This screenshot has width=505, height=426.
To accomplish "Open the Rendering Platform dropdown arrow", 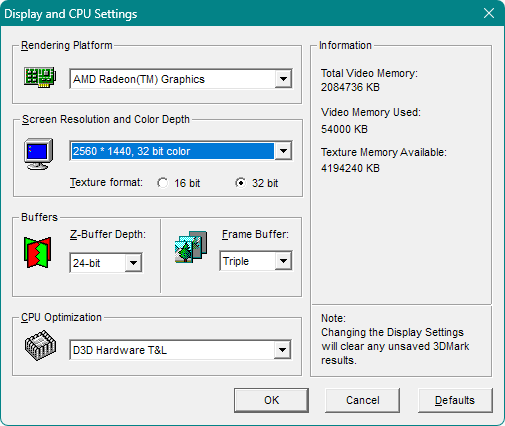I will click(x=283, y=79).
